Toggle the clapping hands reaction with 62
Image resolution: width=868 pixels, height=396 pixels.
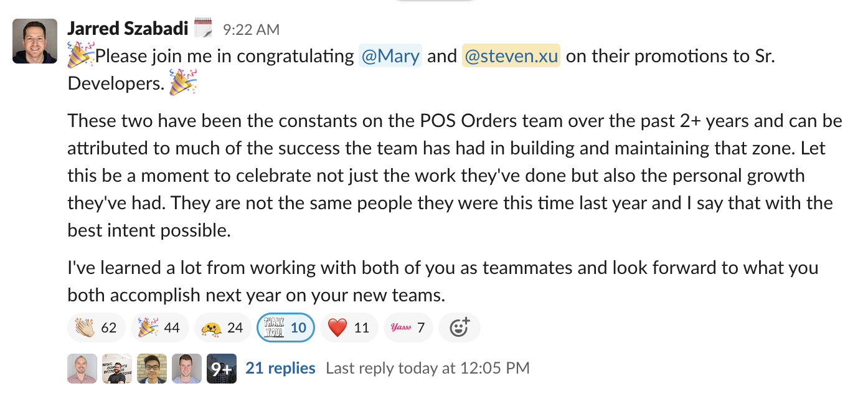tap(96, 328)
